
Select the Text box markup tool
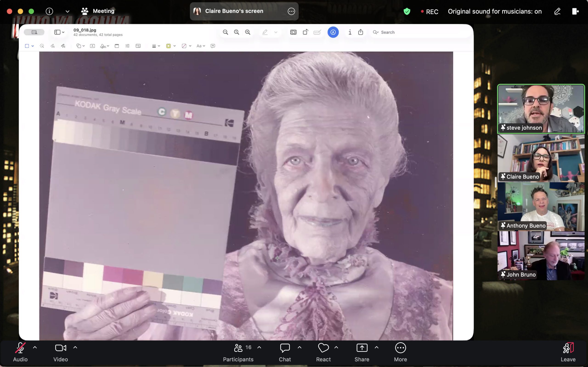92,46
